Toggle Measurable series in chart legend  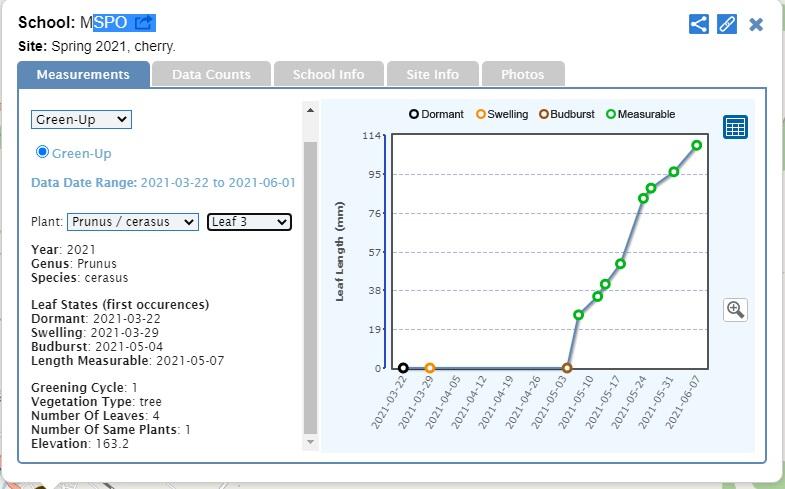point(640,114)
